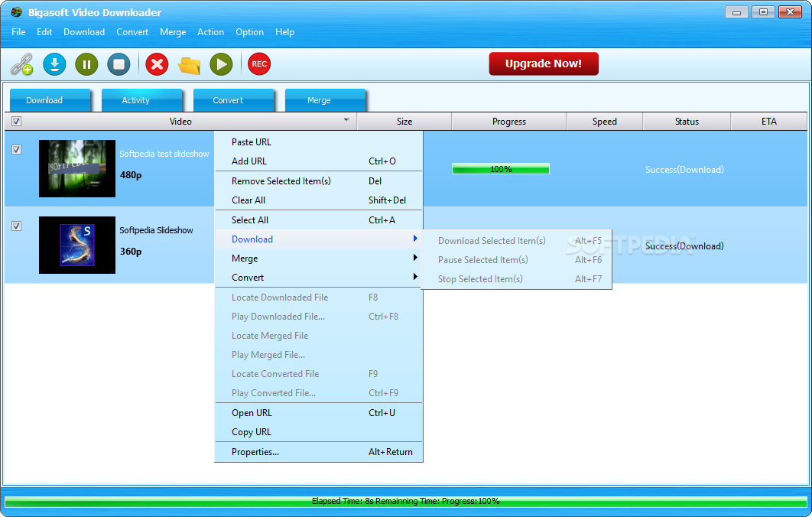The height and width of the screenshot is (517, 812).
Task: Click the Softpedia test slideshow title text
Action: click(164, 154)
